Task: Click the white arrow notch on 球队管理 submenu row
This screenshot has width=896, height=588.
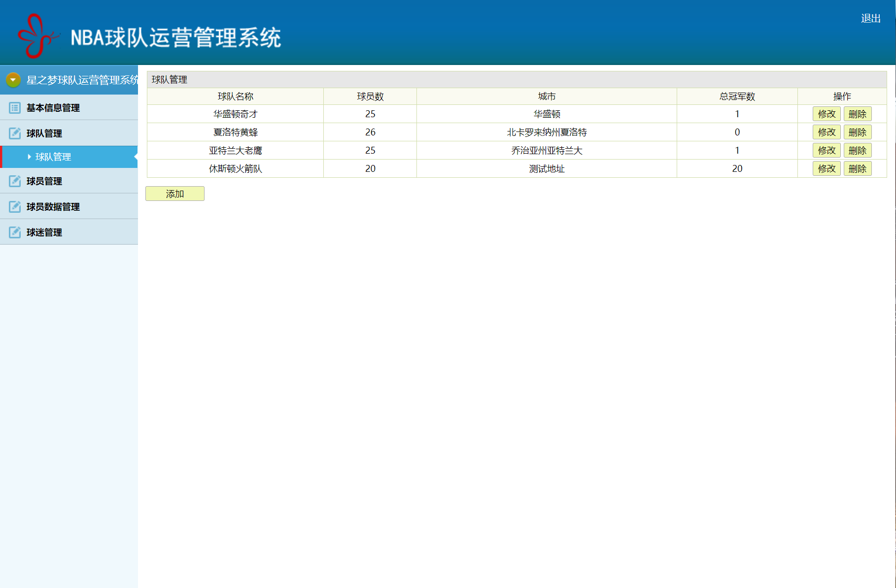Action: pos(135,157)
